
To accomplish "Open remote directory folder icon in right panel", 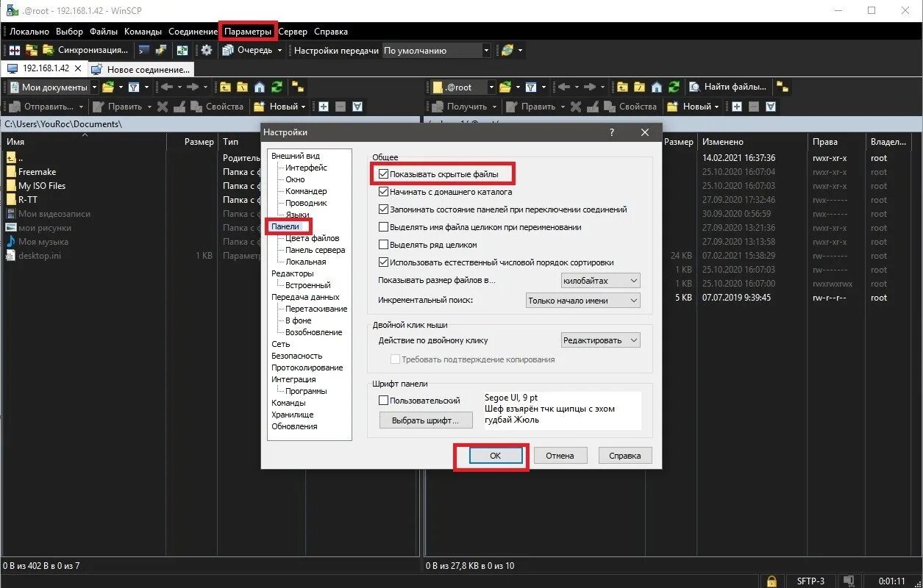I will click(505, 87).
